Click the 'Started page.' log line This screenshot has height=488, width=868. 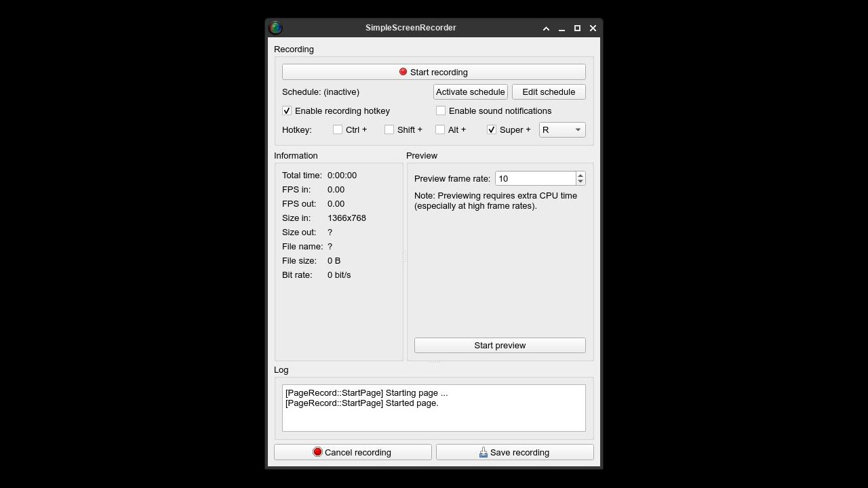click(x=361, y=403)
